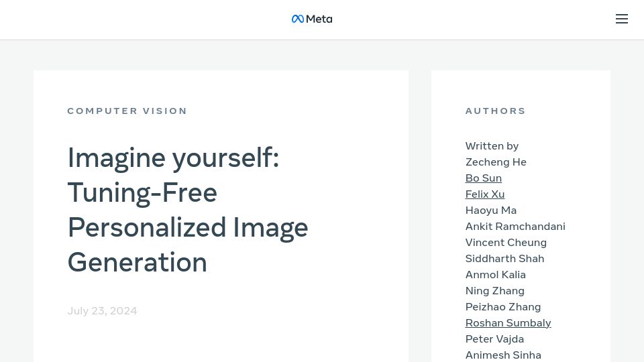Select the date July 23, 2024

(102, 310)
